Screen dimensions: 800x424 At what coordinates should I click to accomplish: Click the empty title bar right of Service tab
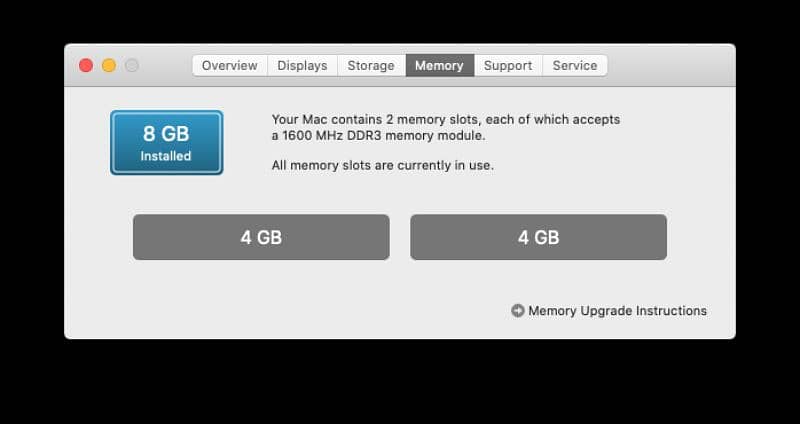coord(670,65)
